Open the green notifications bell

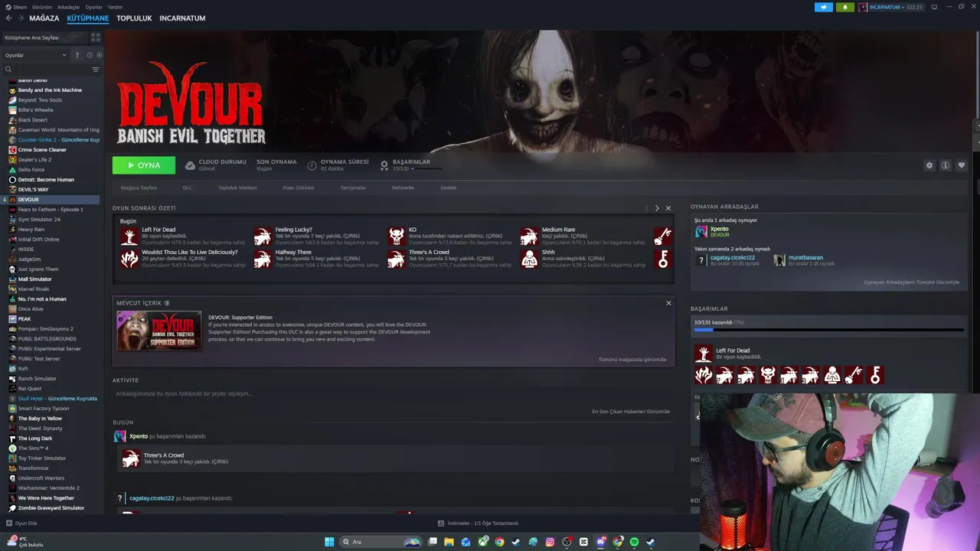(x=845, y=7)
